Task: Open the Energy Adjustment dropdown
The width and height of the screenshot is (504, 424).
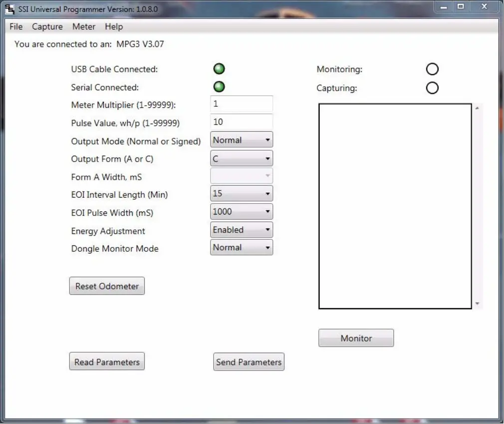Action: [242, 230]
